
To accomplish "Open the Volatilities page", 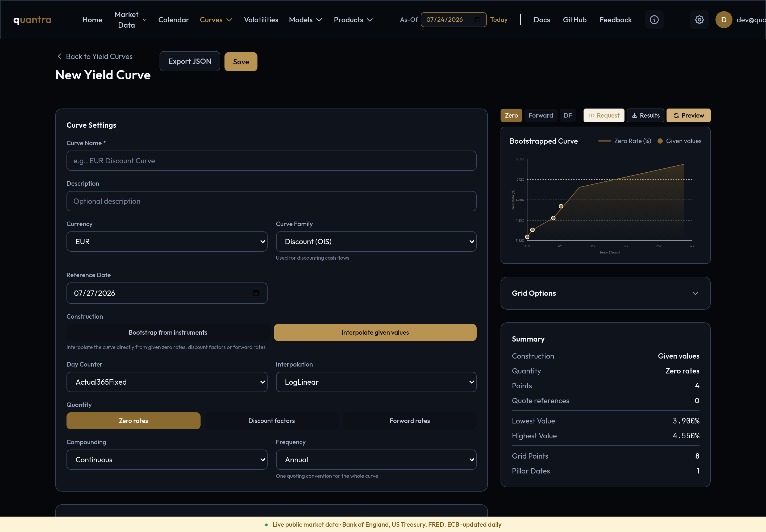I will click(261, 20).
